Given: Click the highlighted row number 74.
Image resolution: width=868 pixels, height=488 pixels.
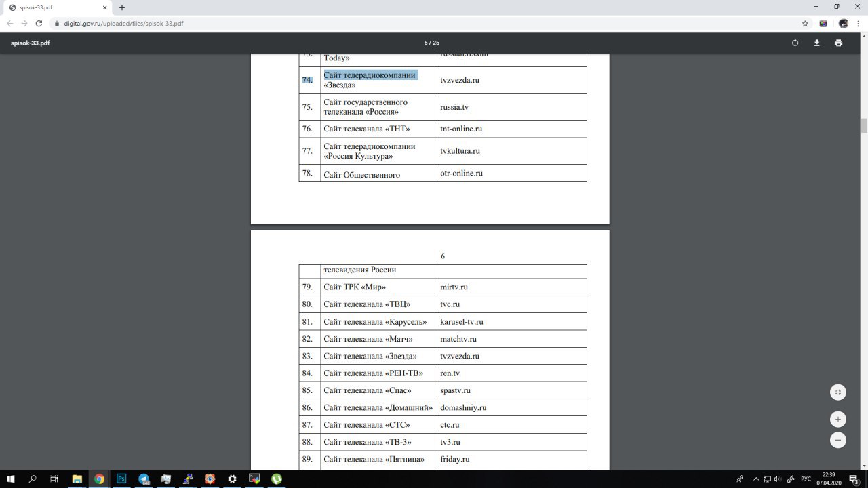Looking at the screenshot, I should click(x=307, y=80).
